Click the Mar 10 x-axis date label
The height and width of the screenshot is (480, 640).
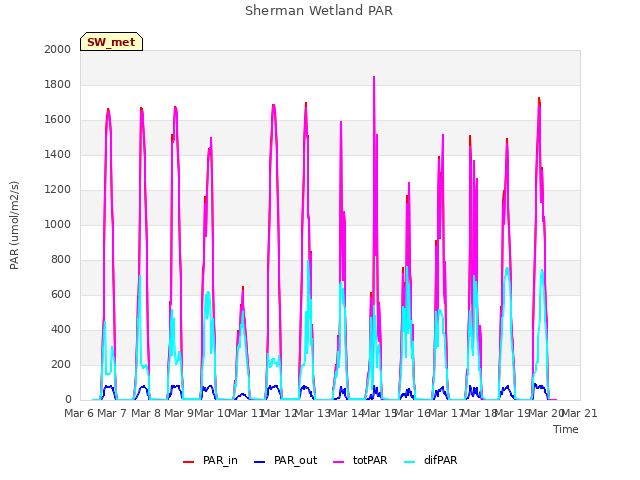coord(212,413)
